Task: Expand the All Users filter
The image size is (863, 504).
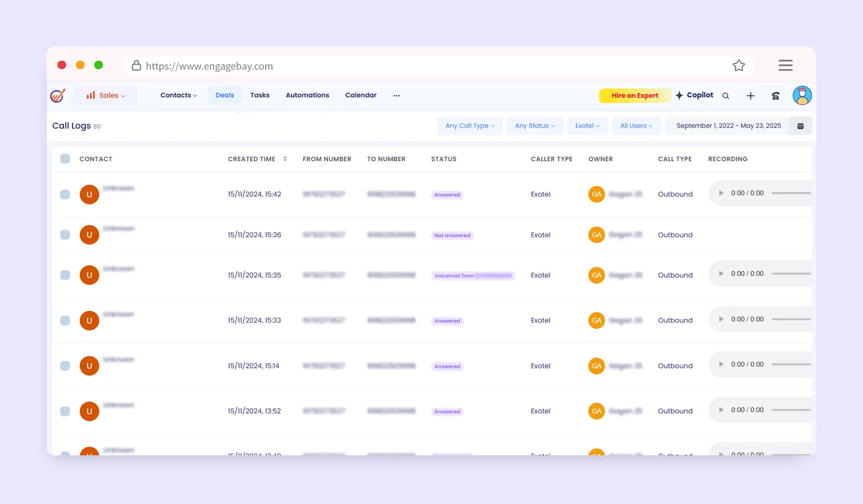Action: [x=636, y=126]
